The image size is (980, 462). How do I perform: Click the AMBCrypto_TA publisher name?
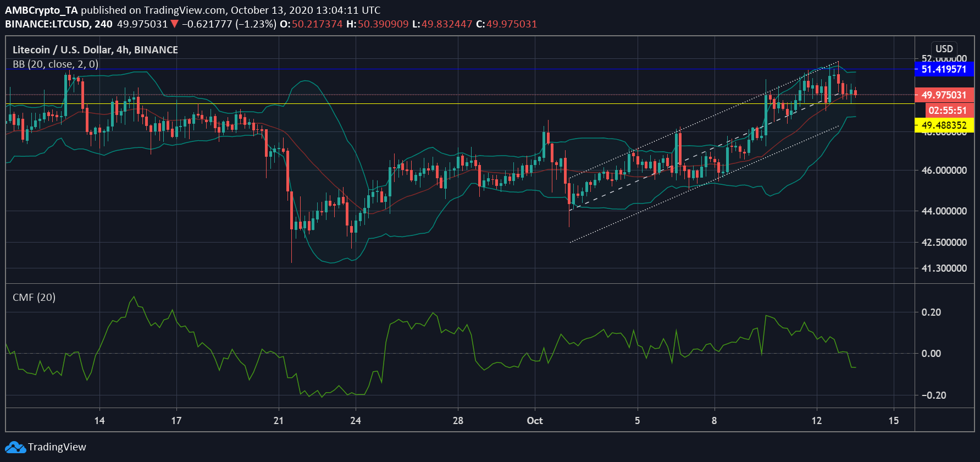41,10
